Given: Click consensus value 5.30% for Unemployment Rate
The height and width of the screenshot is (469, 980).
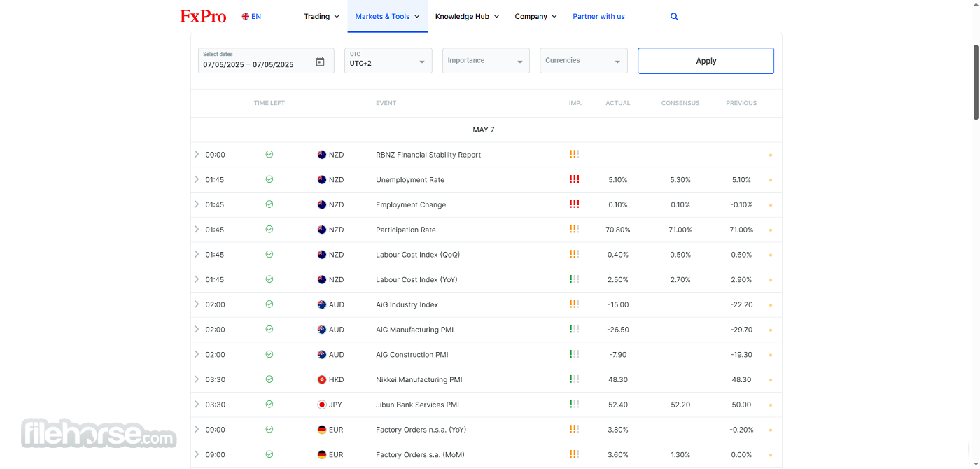Looking at the screenshot, I should [680, 180].
